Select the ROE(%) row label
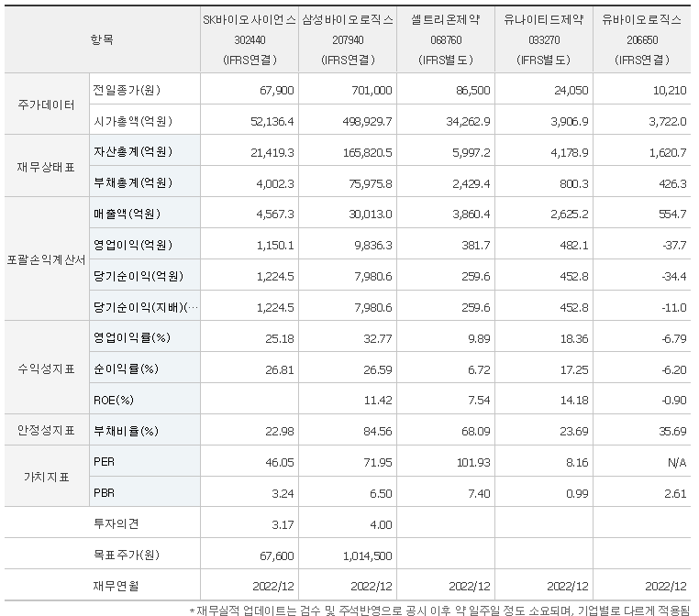 [113, 400]
